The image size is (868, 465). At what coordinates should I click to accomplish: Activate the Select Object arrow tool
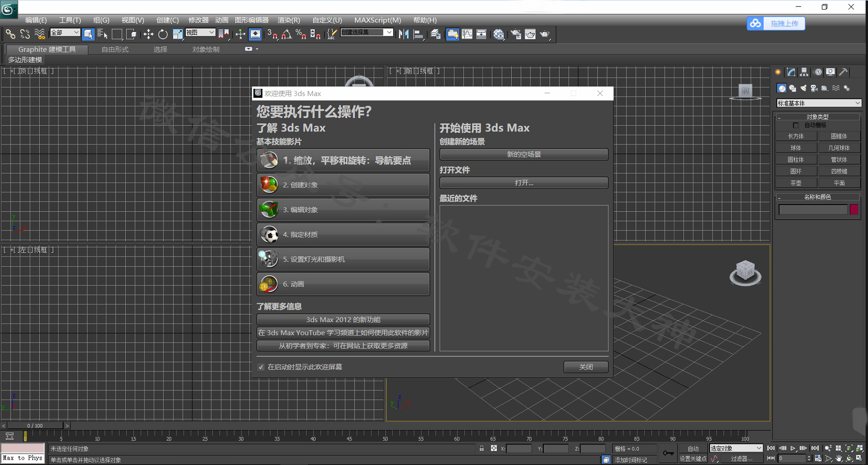pos(88,34)
